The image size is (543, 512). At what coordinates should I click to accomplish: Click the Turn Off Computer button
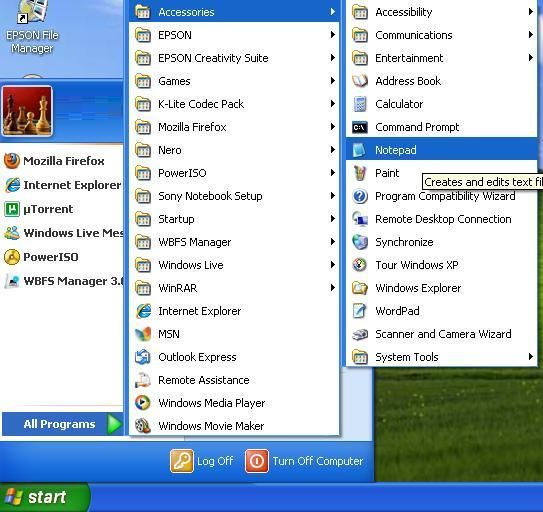(x=304, y=461)
